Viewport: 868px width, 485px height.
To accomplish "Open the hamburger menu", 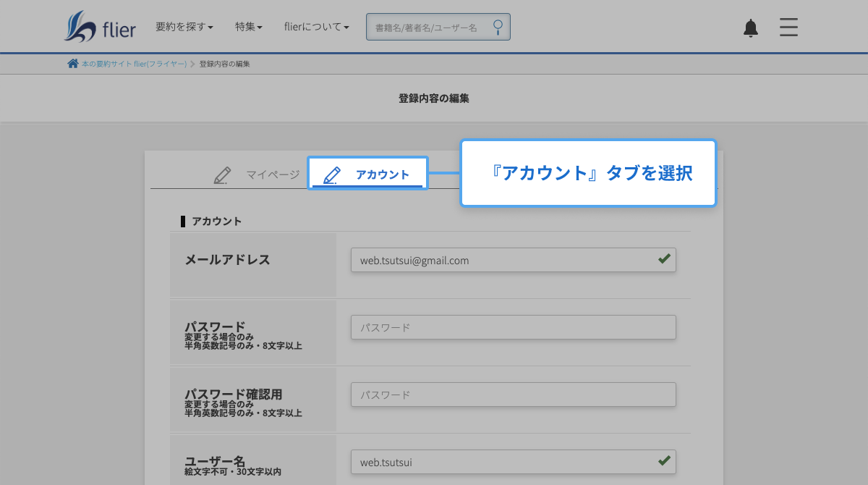I will 788,28.
